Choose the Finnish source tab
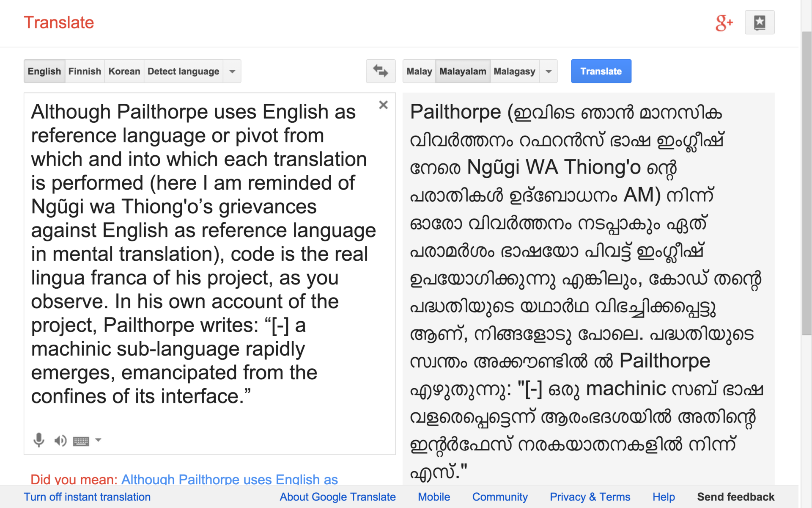Viewport: 812px width, 508px height. click(85, 71)
